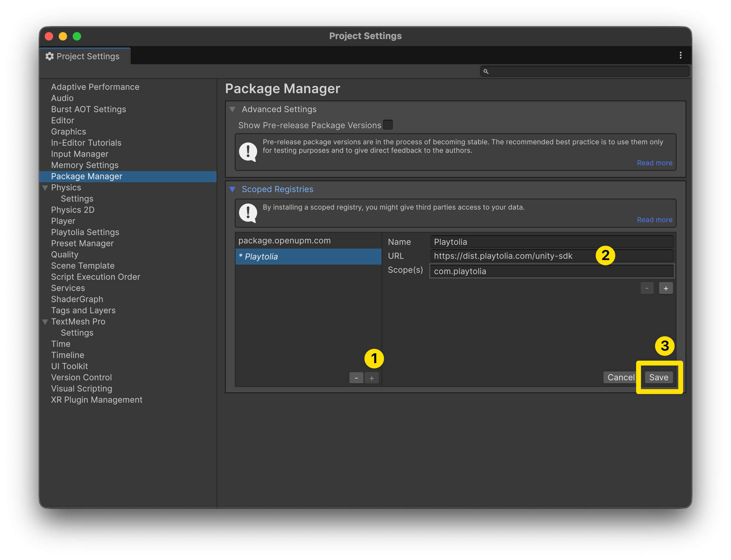The height and width of the screenshot is (560, 731).
Task: Collapse the Advanced Settings section
Action: tap(232, 109)
